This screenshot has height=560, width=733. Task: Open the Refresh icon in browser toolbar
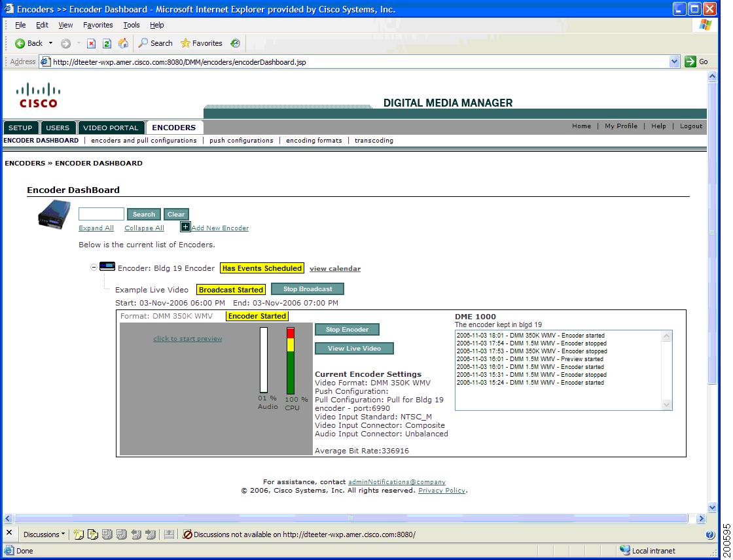point(106,43)
